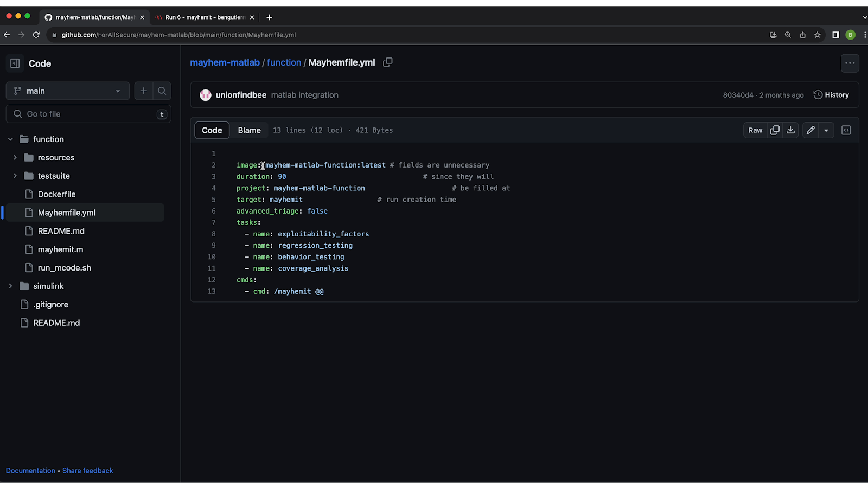Click the 'advanced_triage' key in the code
This screenshot has height=488, width=868.
tap(267, 211)
